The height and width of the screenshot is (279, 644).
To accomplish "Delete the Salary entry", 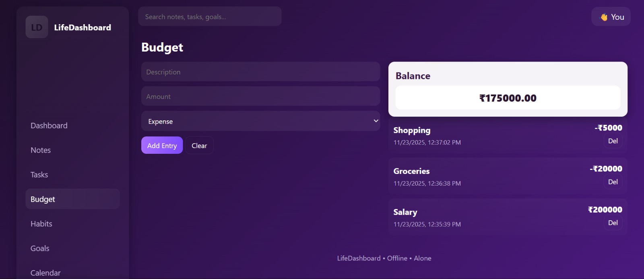I will (613, 223).
